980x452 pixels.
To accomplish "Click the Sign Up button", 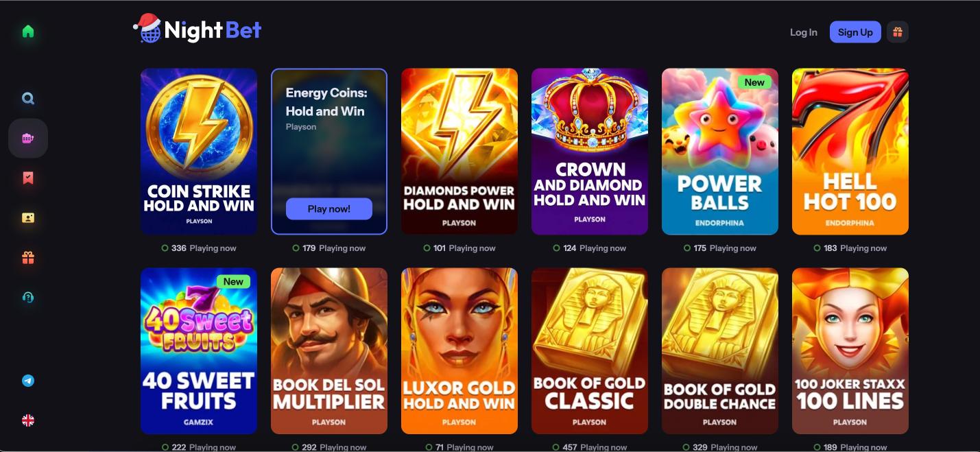I will (855, 32).
